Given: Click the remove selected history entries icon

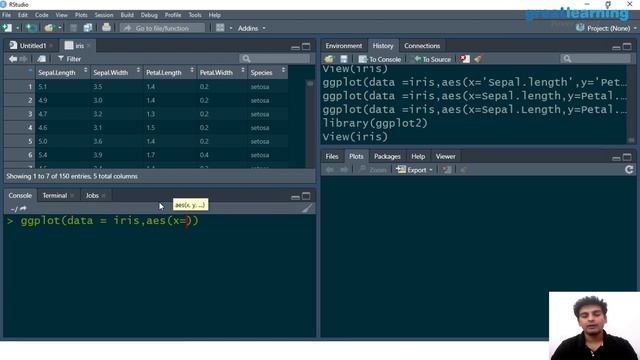Looking at the screenshot, I should click(464, 59).
